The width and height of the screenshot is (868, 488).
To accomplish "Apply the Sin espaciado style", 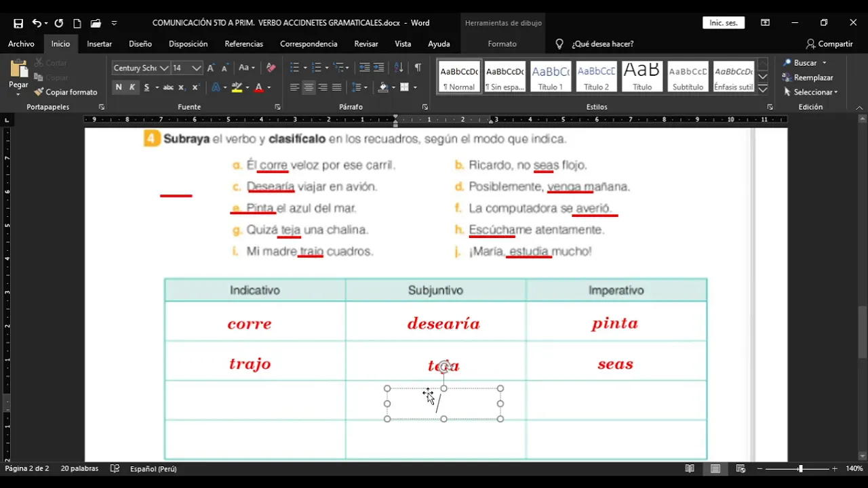I will (x=505, y=77).
